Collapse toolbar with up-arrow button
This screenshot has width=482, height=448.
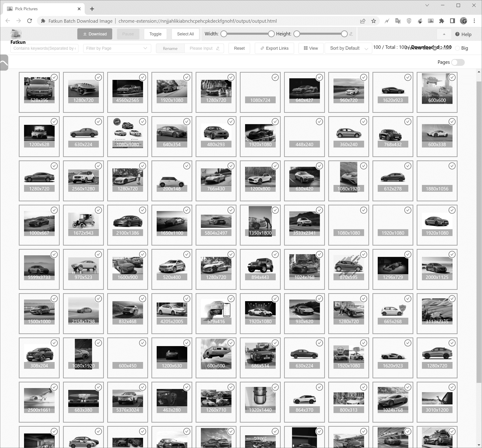pos(444,34)
